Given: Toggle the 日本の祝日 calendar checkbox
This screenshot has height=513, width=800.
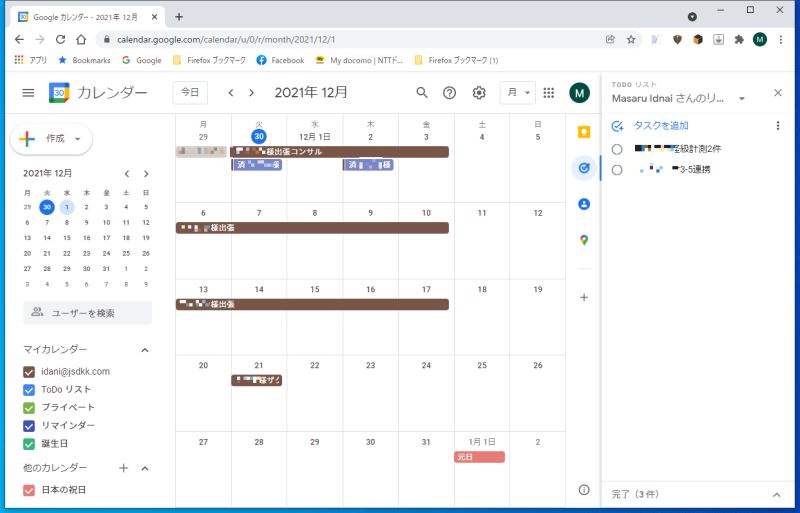Looking at the screenshot, I should click(x=29, y=490).
